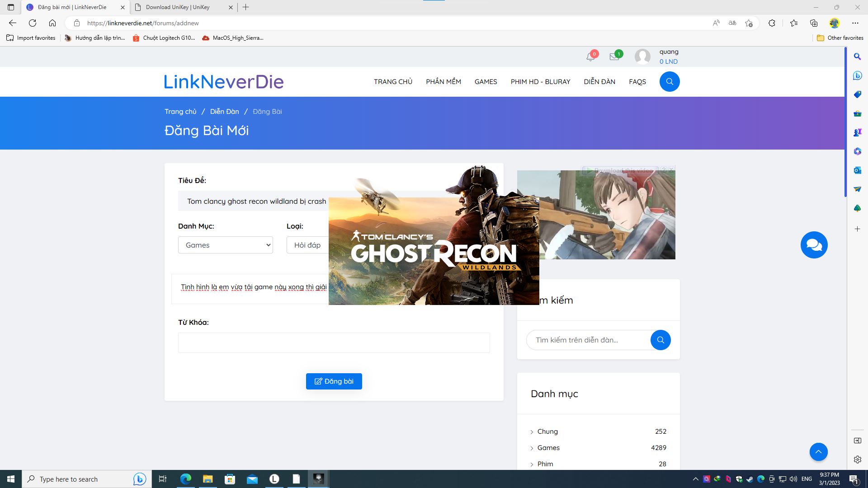Open the Danh Mục Games dropdown

coord(226,245)
